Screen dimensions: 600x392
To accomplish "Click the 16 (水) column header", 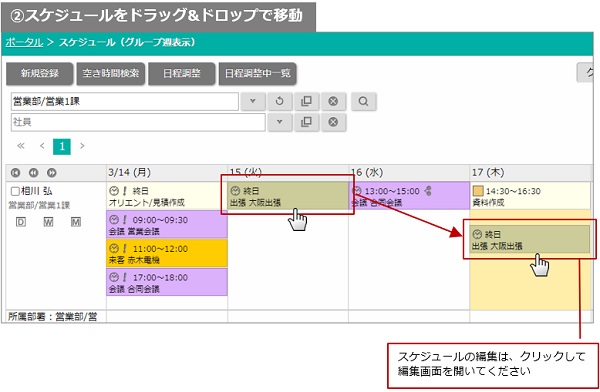I will click(409, 173).
